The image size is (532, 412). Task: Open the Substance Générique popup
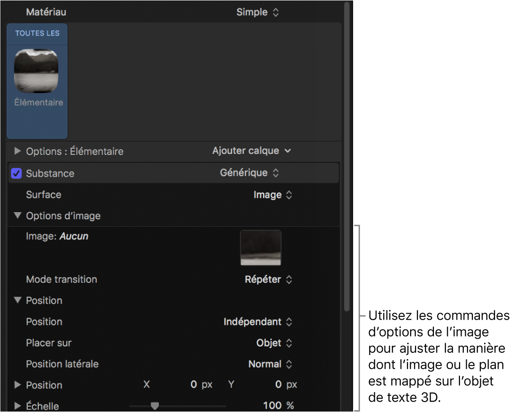point(250,173)
